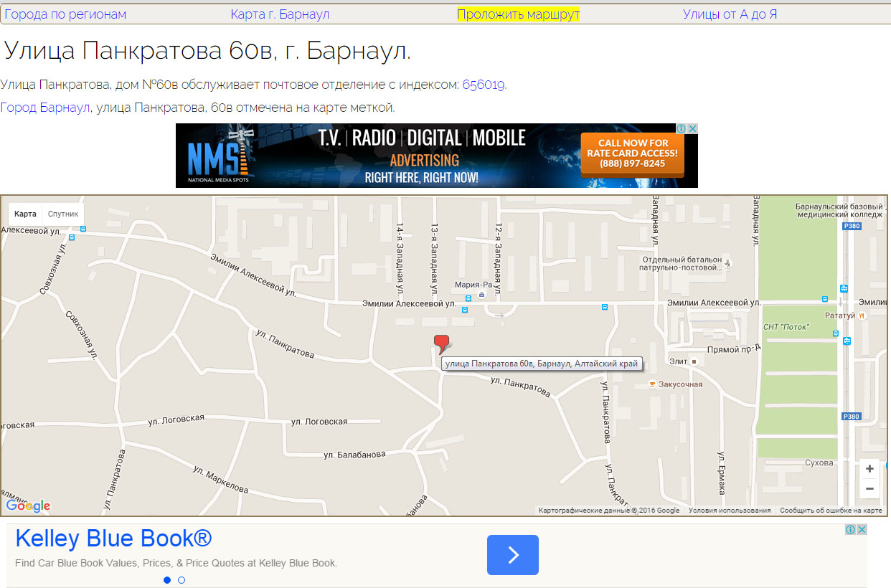Select the highlighted Проложить маршрут item

point(518,14)
